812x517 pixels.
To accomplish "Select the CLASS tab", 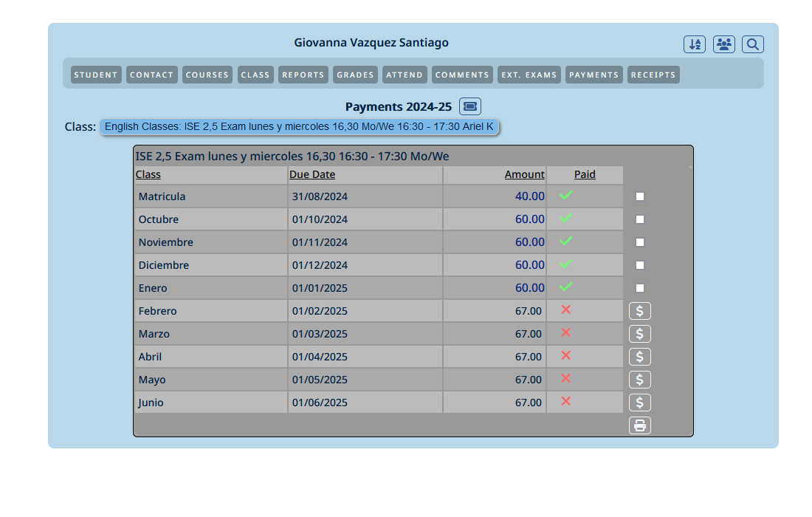I will click(255, 75).
